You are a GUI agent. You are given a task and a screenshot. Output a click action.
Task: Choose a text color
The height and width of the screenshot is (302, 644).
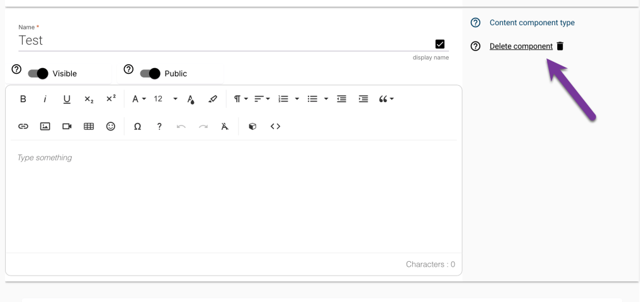coord(191,99)
